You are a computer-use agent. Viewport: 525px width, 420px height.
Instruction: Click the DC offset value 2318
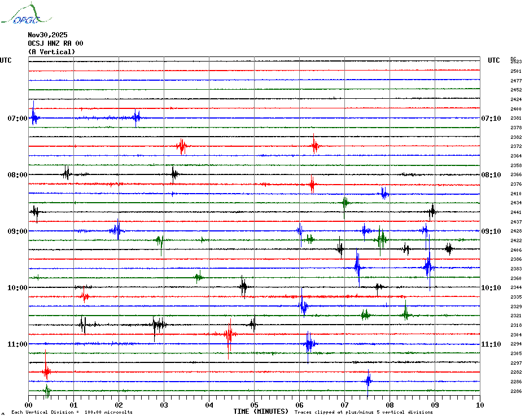pyautogui.click(x=516, y=325)
